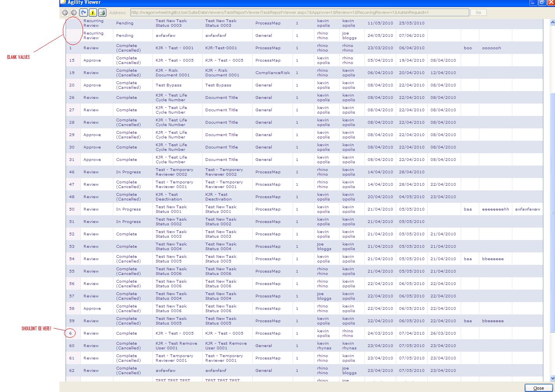555x392 pixels.
Task: Select the date '24/05/2010'
Action: (x=380, y=36)
